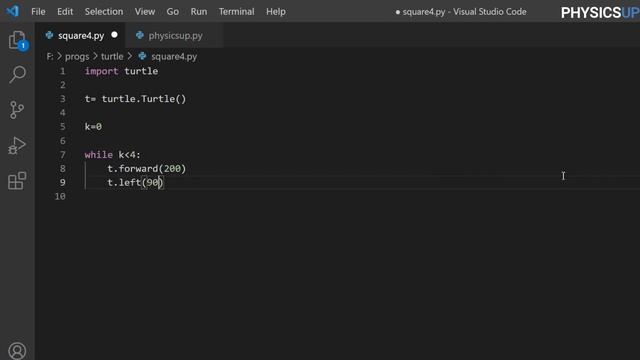Open the Extensions view

17,180
